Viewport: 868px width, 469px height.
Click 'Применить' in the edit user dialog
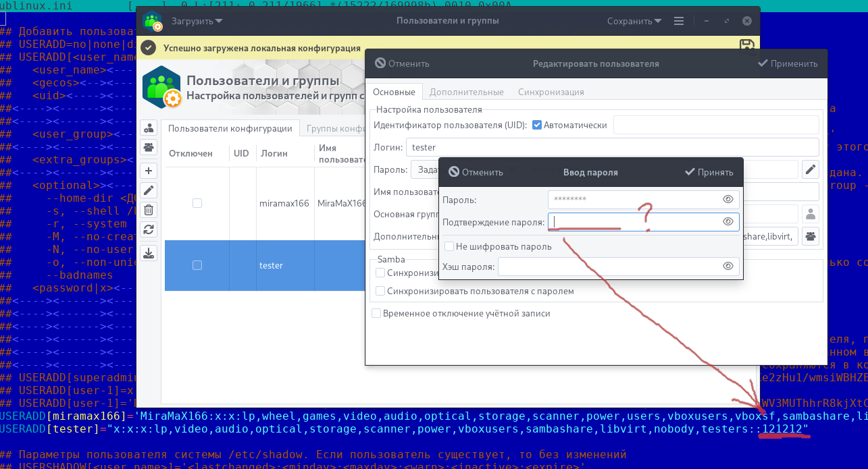click(788, 63)
